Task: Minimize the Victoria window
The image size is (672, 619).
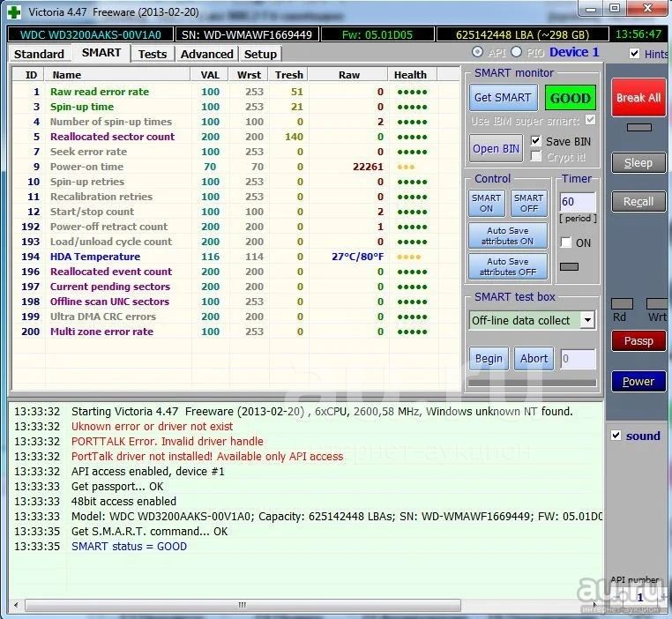Action: (x=591, y=8)
